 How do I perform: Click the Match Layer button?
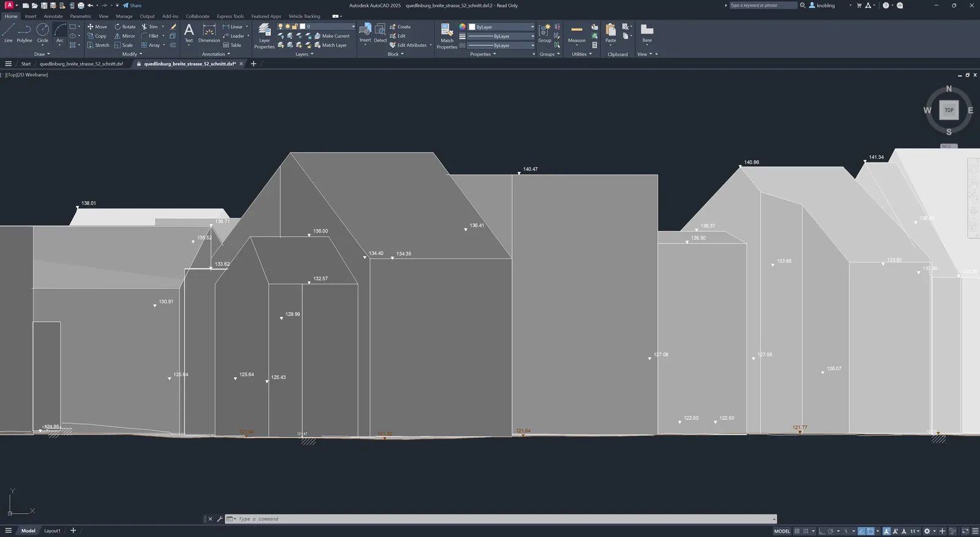[330, 45]
